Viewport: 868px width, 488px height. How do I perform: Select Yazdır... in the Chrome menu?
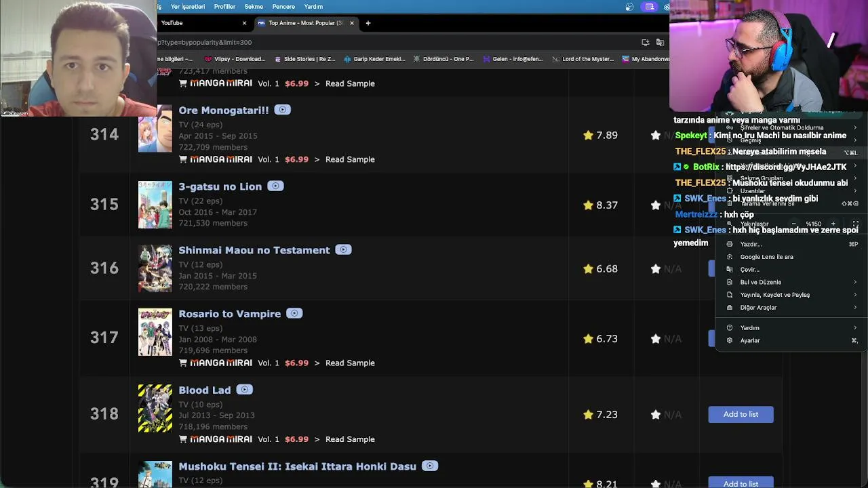click(x=792, y=244)
